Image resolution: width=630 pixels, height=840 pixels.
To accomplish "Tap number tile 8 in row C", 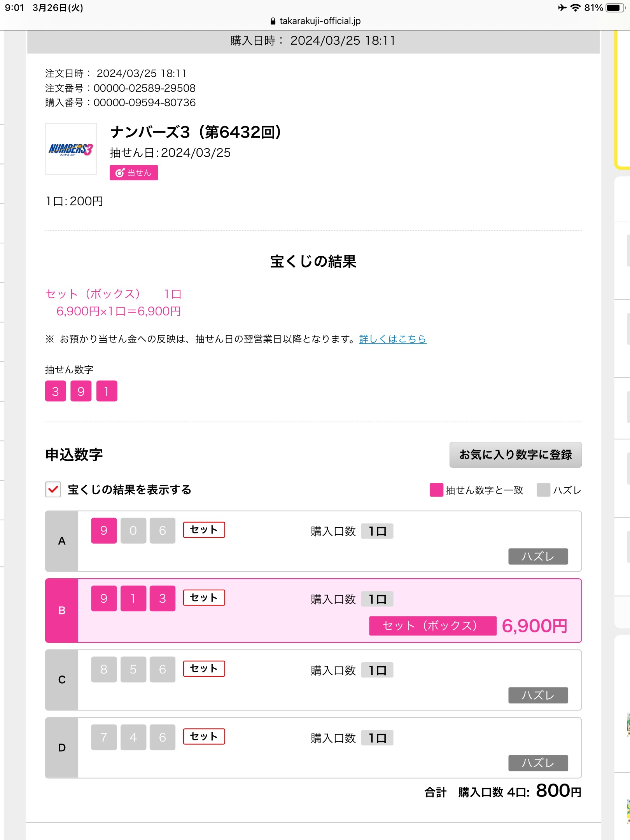I will (104, 669).
